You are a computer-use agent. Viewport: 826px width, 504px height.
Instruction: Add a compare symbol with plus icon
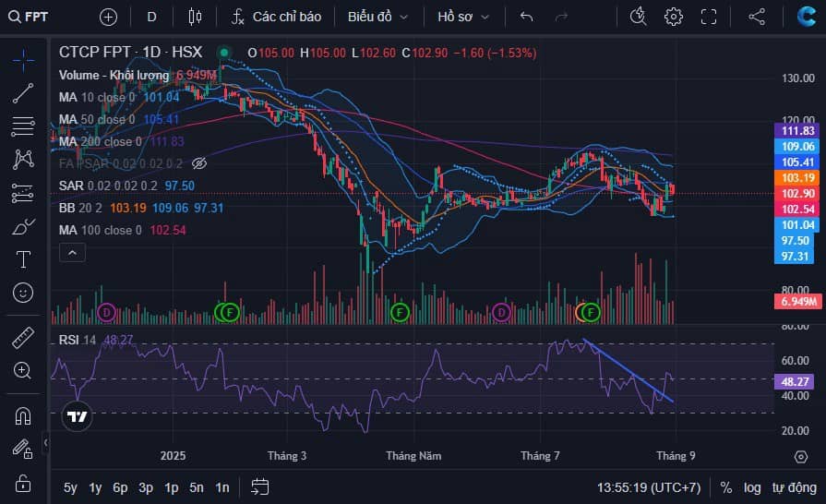point(108,17)
